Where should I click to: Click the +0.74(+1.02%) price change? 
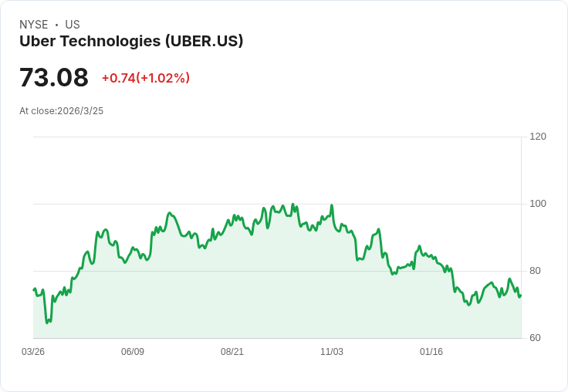pyautogui.click(x=146, y=78)
